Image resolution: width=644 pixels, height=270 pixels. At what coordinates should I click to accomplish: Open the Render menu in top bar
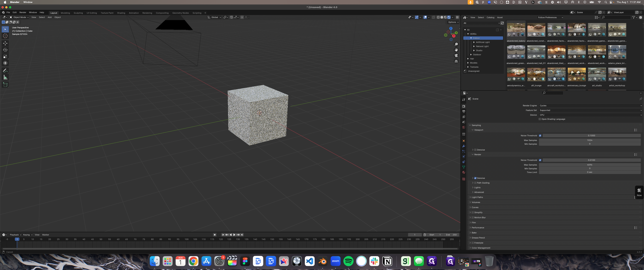click(23, 12)
